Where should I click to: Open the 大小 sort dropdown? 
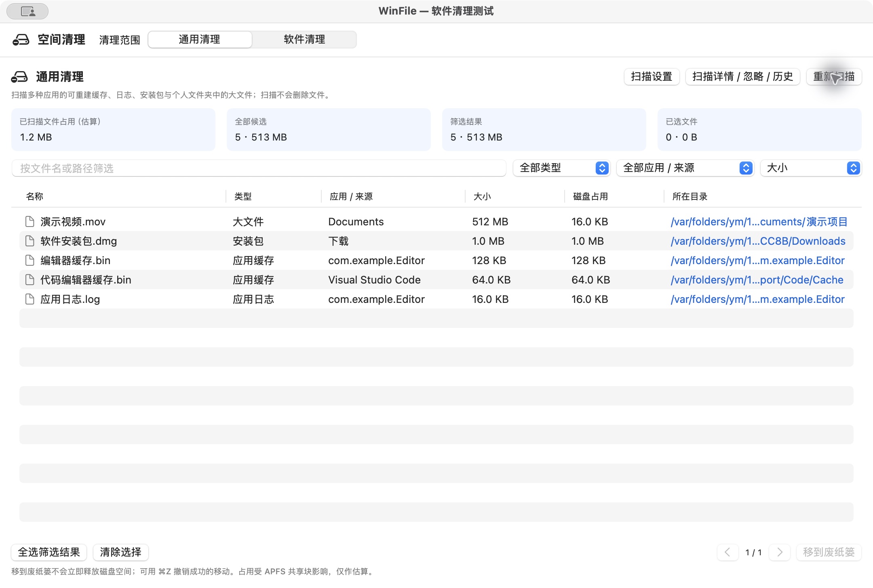tap(811, 168)
